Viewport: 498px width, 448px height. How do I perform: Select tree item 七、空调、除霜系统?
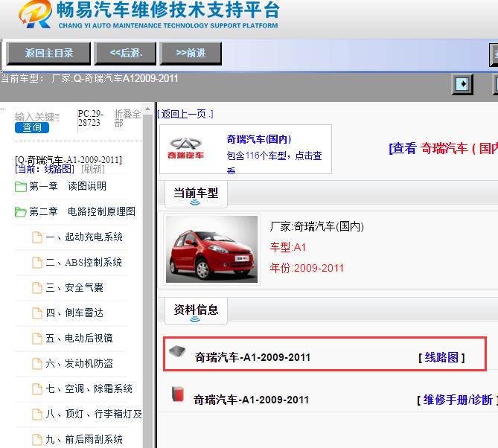[89, 389]
